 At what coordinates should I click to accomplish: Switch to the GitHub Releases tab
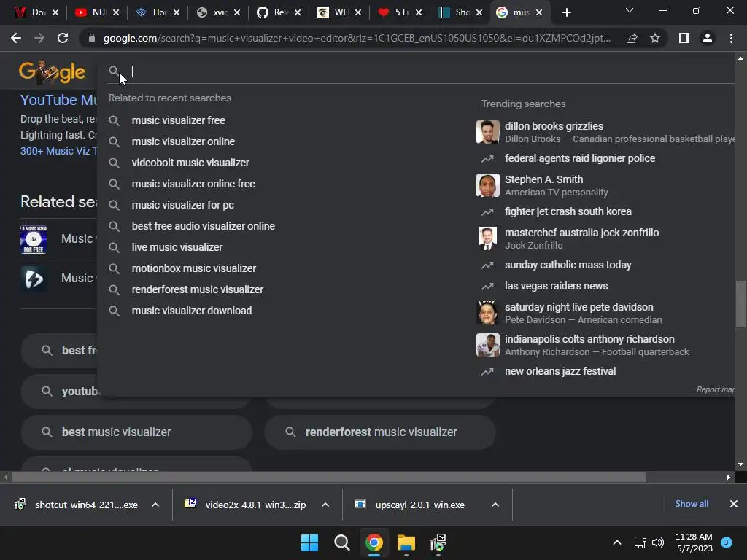tap(279, 12)
